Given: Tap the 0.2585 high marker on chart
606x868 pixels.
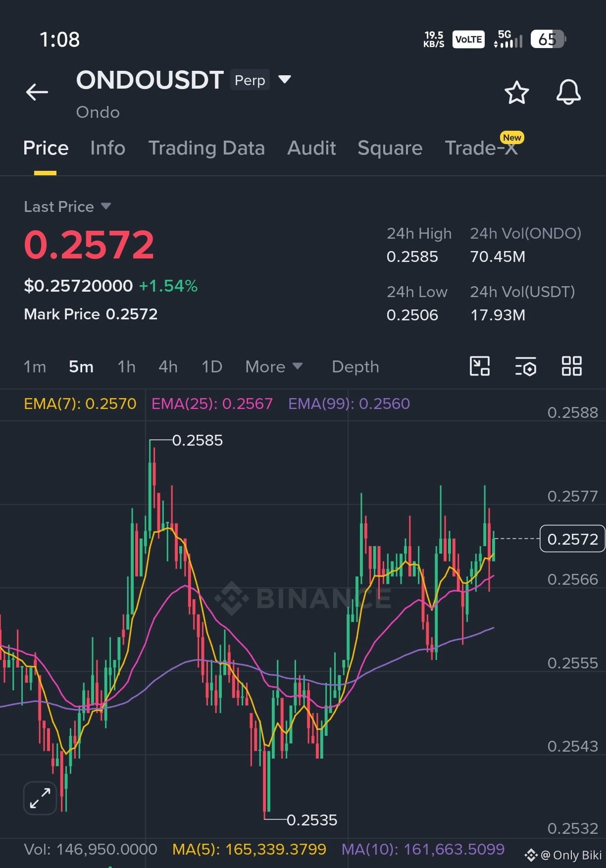Looking at the screenshot, I should point(198,440).
